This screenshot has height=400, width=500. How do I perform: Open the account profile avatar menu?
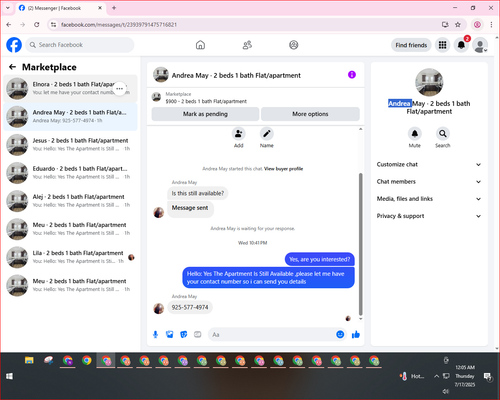pos(480,45)
